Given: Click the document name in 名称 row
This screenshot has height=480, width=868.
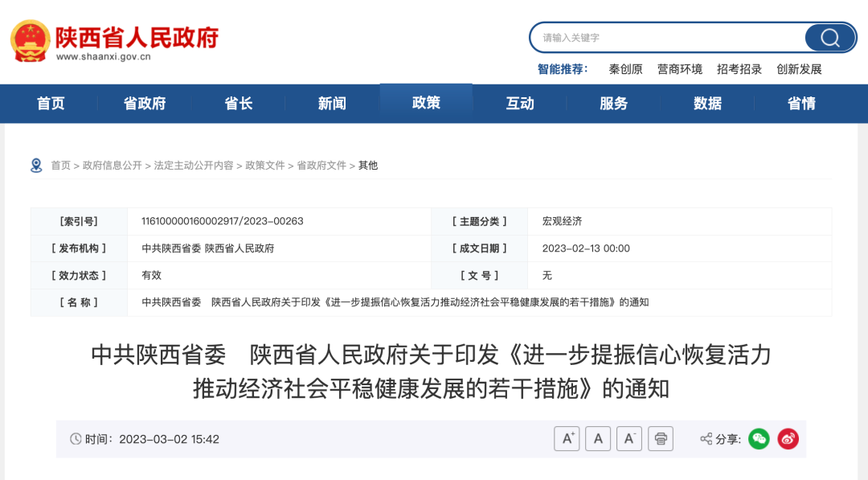Looking at the screenshot, I should click(395, 302).
